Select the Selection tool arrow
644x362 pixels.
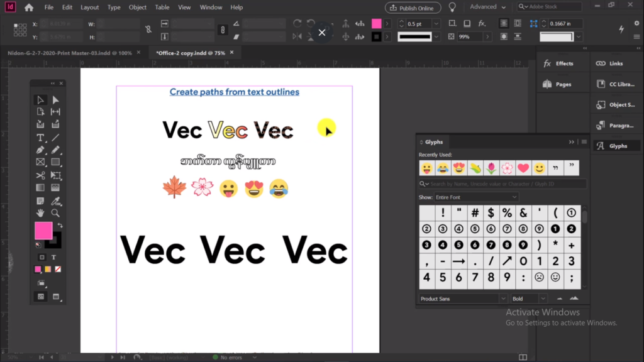(x=40, y=100)
